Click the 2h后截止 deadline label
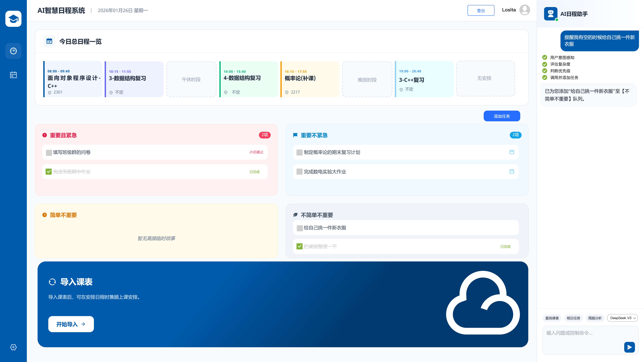The height and width of the screenshot is (362, 644). (x=256, y=152)
